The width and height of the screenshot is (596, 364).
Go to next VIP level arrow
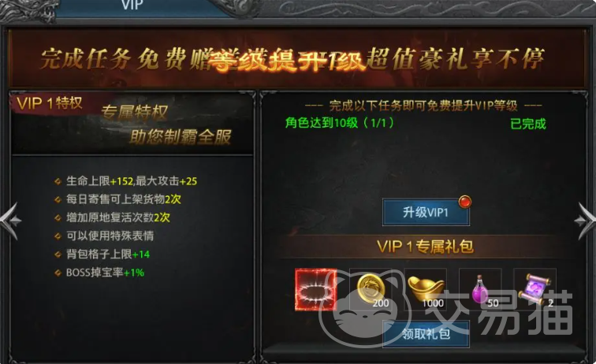point(586,221)
